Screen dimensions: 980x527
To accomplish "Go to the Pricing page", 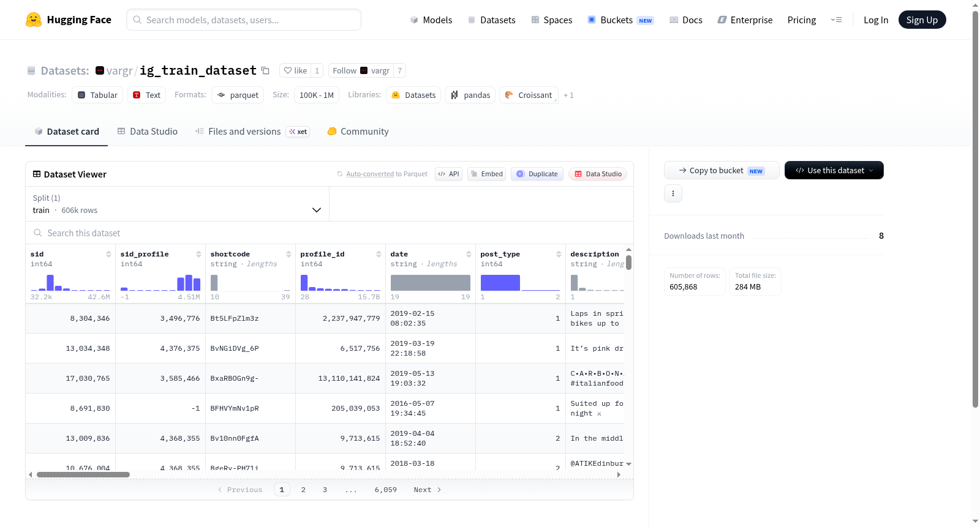I will pyautogui.click(x=802, y=20).
